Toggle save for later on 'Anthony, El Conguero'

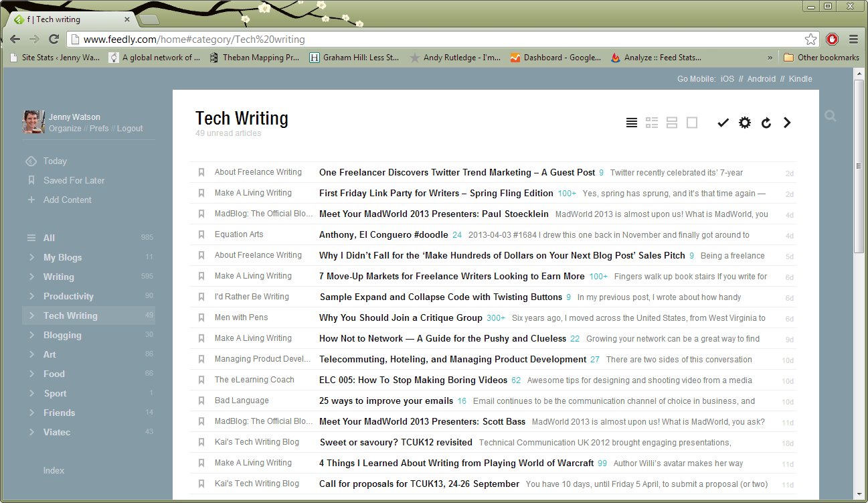pyautogui.click(x=201, y=235)
